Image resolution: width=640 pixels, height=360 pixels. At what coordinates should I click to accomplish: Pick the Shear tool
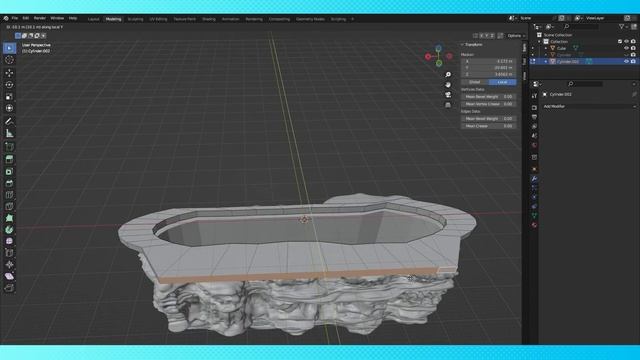coord(9,276)
